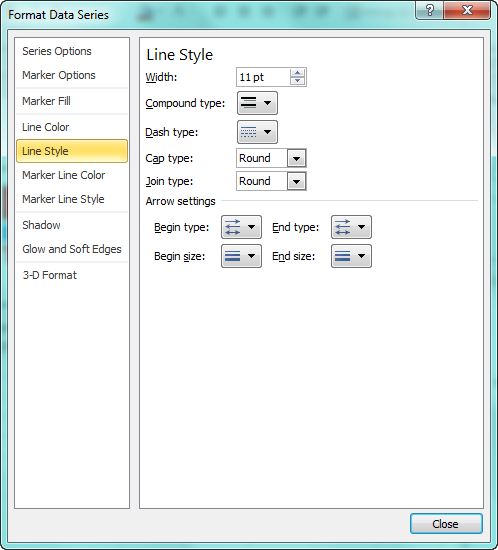Open the Dash type picker
This screenshot has height=550, width=498.
coord(257,132)
